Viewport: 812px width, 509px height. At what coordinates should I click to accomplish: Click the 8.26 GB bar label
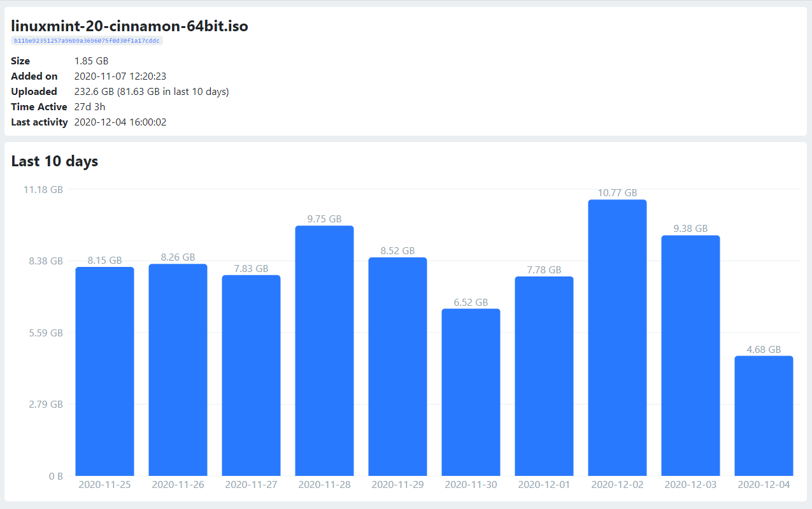pyautogui.click(x=178, y=257)
